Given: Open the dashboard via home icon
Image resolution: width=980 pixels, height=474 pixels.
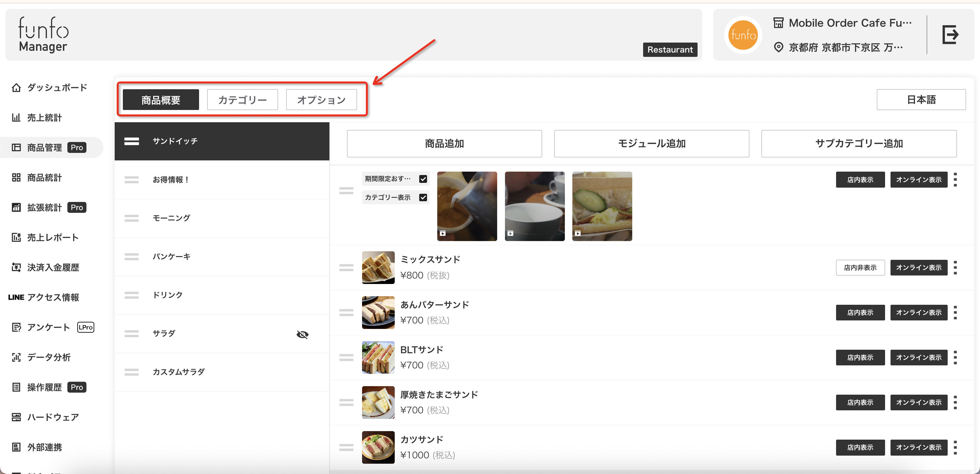Looking at the screenshot, I should click(16, 88).
